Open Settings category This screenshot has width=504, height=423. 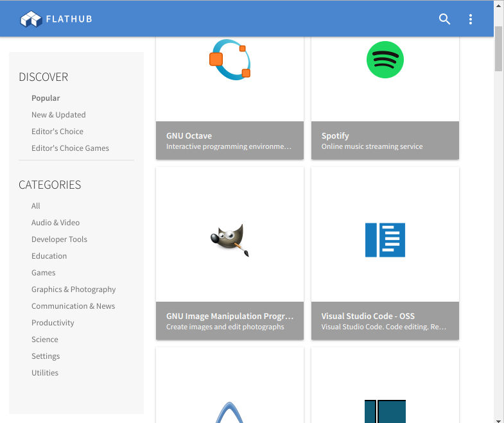(x=46, y=356)
